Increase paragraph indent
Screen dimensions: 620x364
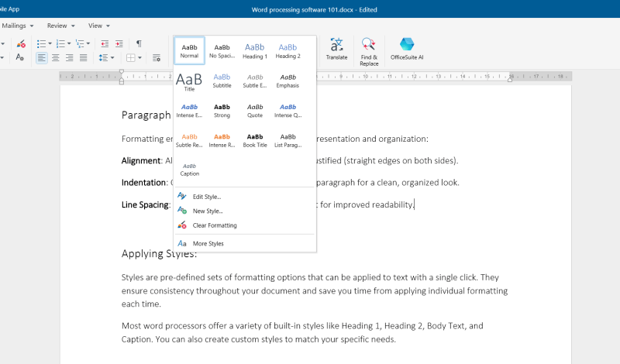119,43
